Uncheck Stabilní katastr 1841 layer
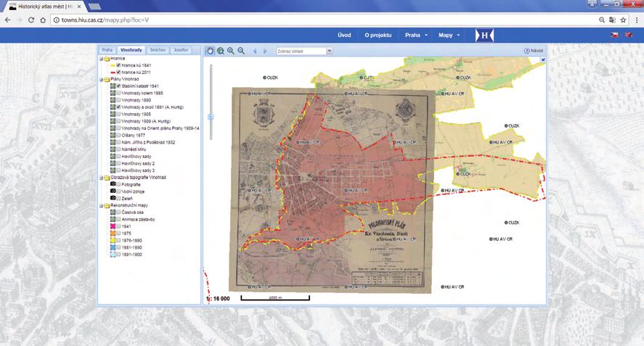Screen dimensions: 644x346 [x=118, y=86]
